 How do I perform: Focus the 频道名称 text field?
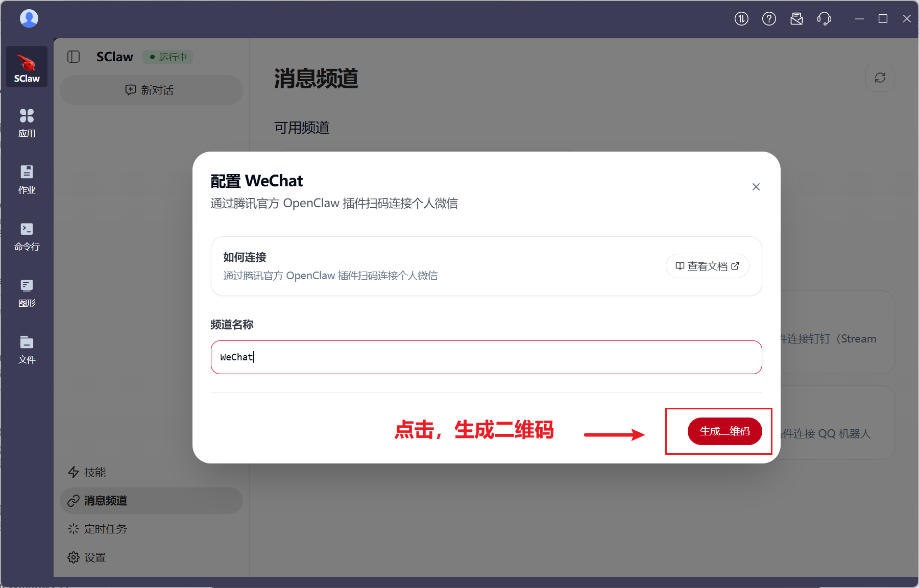coord(486,357)
